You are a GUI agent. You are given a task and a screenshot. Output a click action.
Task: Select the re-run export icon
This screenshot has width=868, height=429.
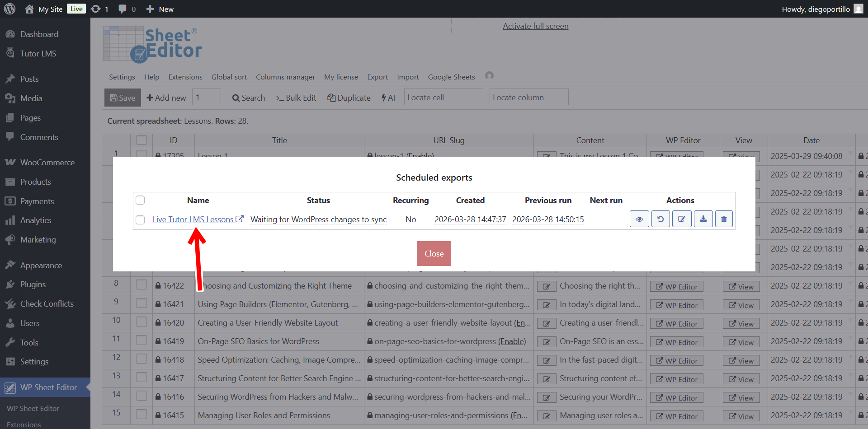[x=660, y=219]
